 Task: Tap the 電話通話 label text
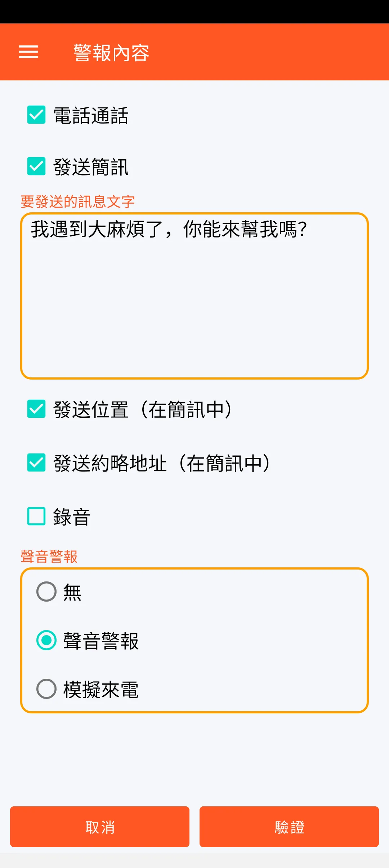coord(91,116)
